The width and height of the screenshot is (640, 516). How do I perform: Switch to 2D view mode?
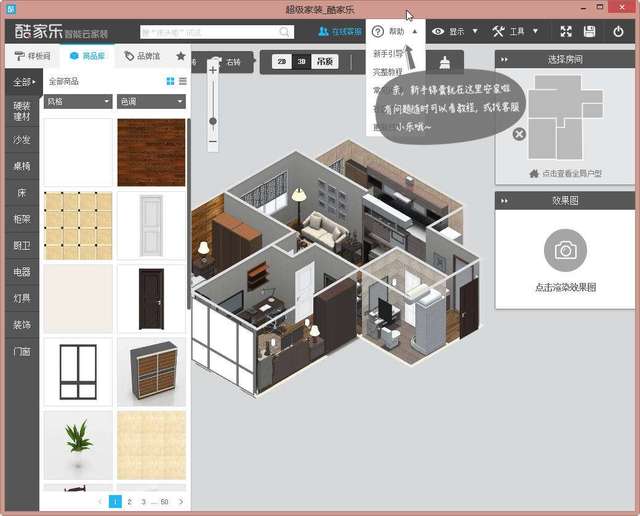coord(281,62)
